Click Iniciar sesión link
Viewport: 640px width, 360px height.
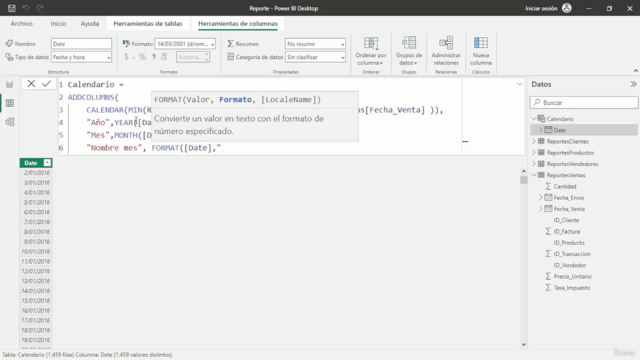click(541, 8)
